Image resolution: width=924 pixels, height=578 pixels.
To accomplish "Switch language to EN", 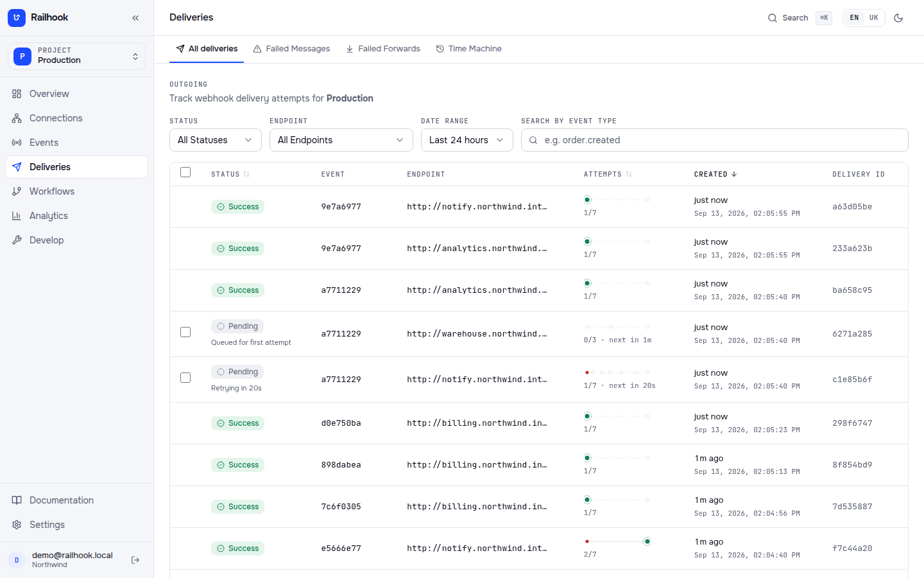I will pyautogui.click(x=855, y=18).
